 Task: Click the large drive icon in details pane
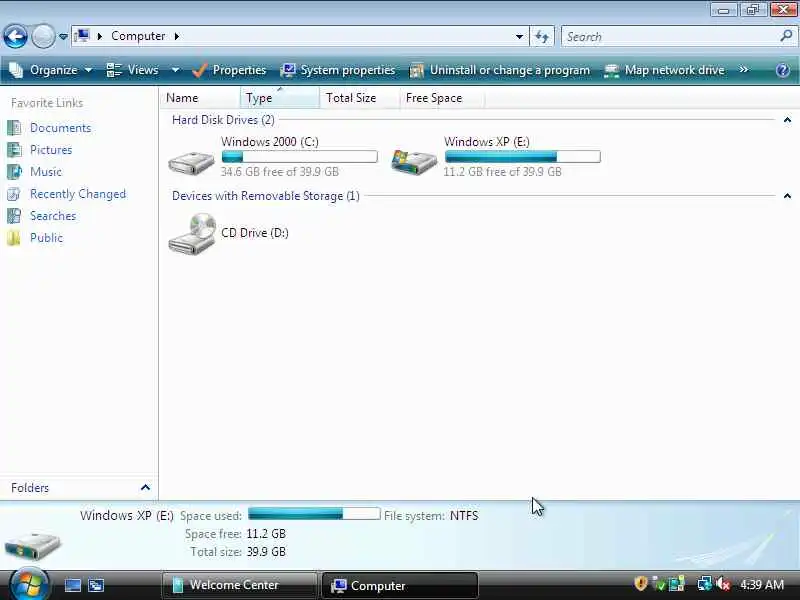tap(32, 545)
